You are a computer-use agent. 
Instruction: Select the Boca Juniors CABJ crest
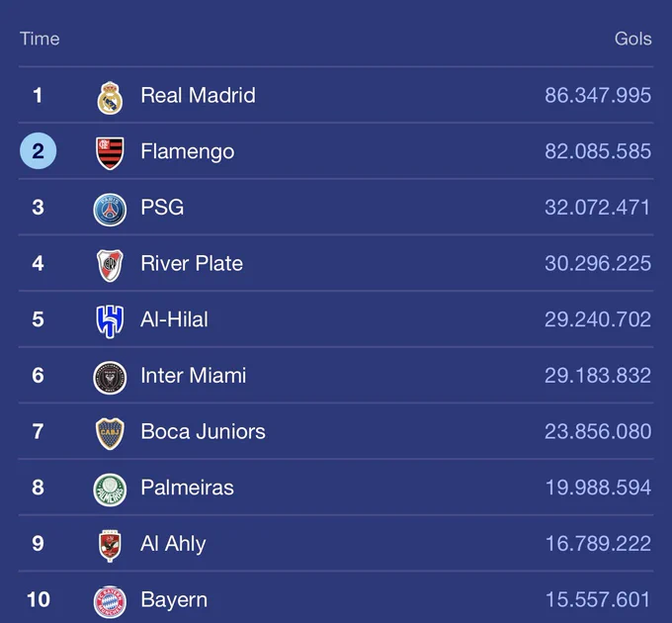pos(110,433)
